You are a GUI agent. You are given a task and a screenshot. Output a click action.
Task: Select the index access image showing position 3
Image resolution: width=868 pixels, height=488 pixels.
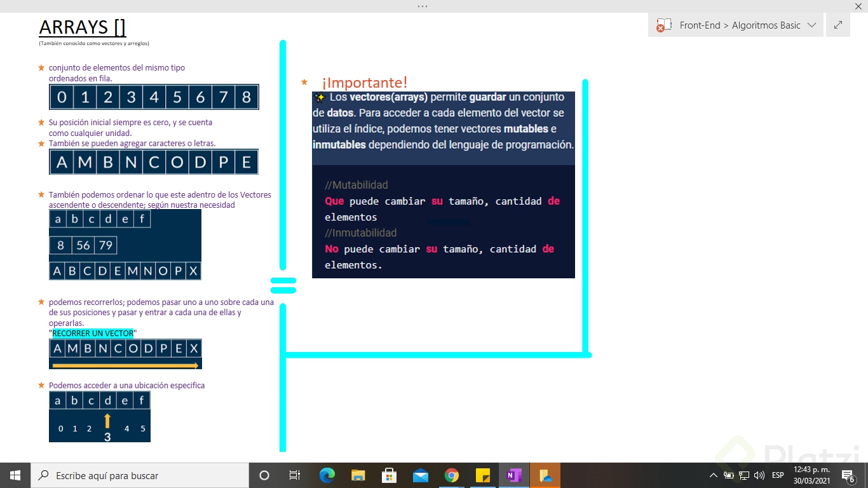click(100, 417)
